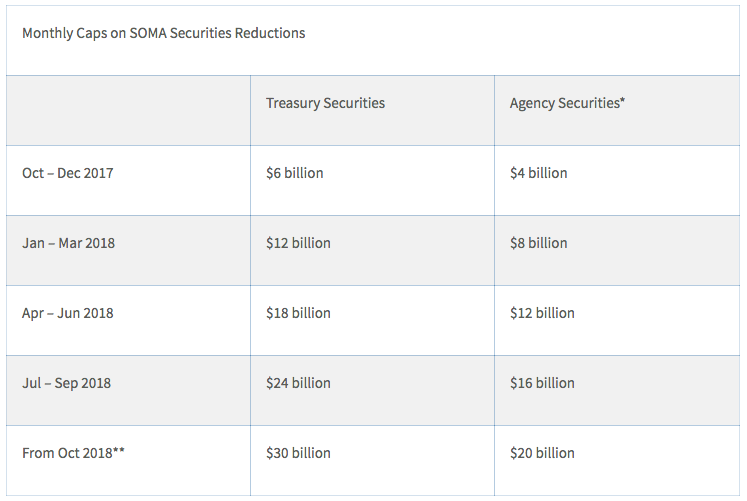Image resolution: width=747 pixels, height=501 pixels.
Task: Select the 'Jul – Sep 2018' row label
Action: 67,383
